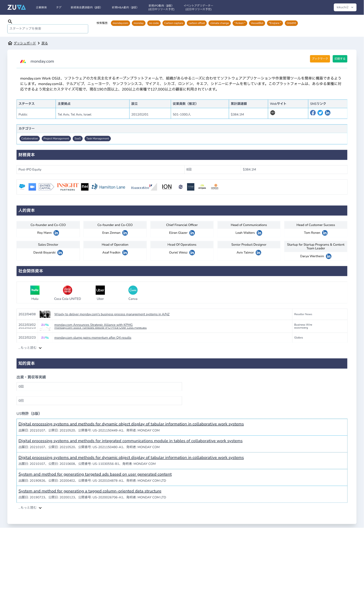Viewport: 364px width, 615px height.
Task: Click the Insight Partners investor logo
Action: click(x=68, y=187)
